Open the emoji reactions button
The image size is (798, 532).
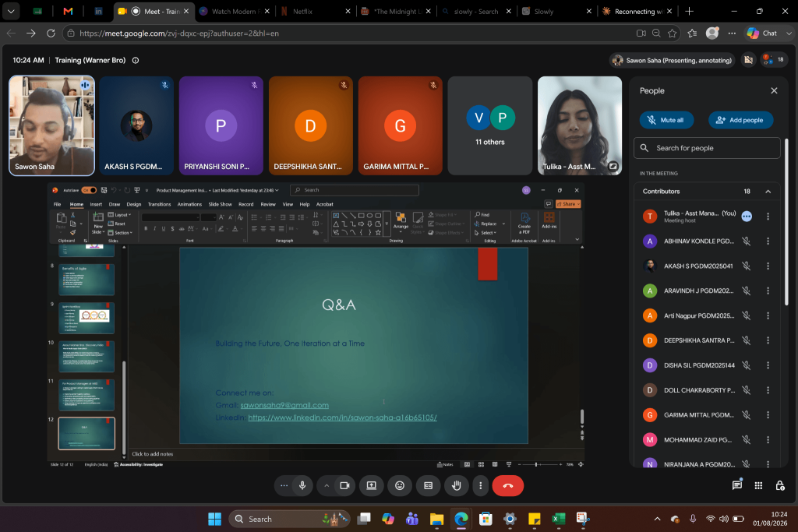pyautogui.click(x=400, y=486)
